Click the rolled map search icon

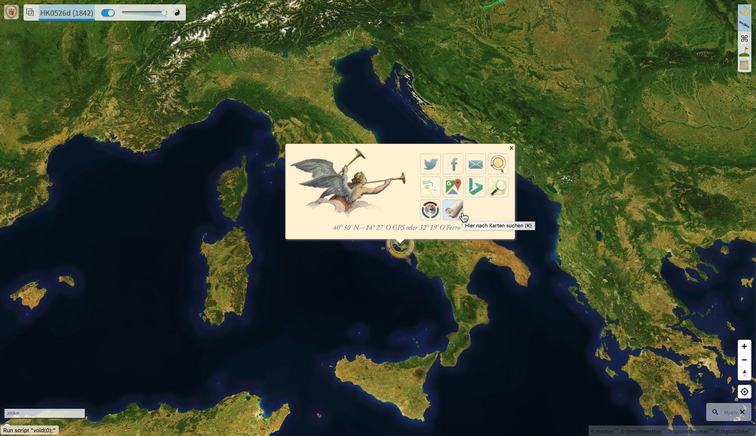453,210
